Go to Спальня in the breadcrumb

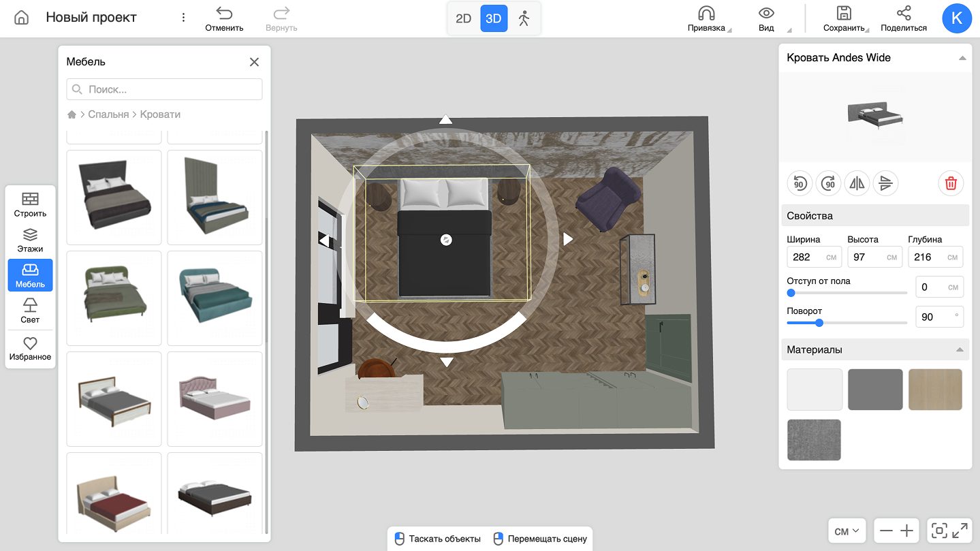point(108,114)
